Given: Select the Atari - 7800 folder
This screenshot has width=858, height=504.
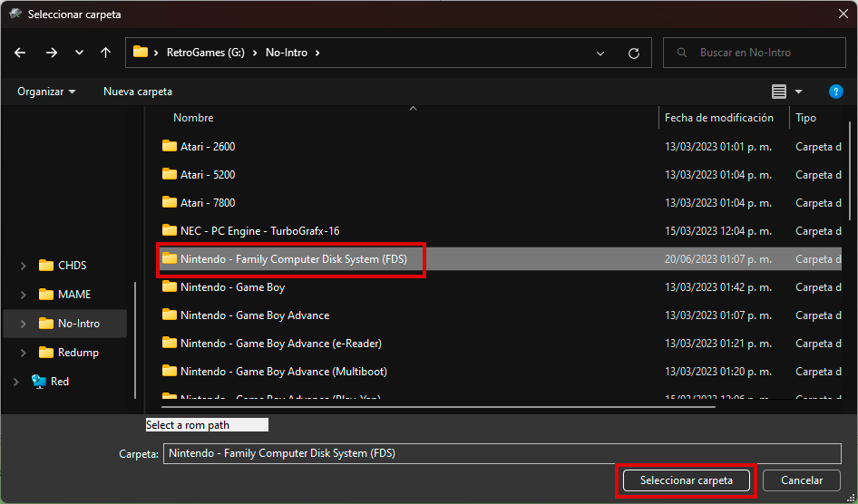Looking at the screenshot, I should 208,203.
